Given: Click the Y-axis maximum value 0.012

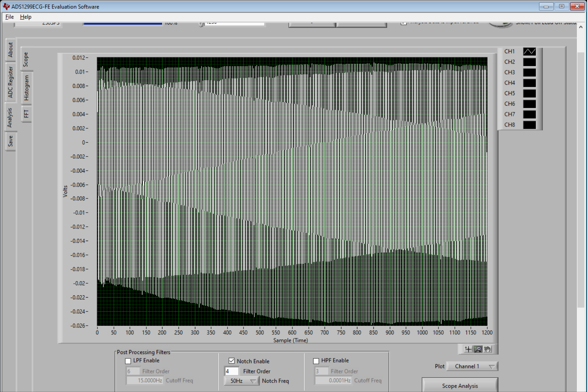Looking at the screenshot, I should pyautogui.click(x=79, y=58).
